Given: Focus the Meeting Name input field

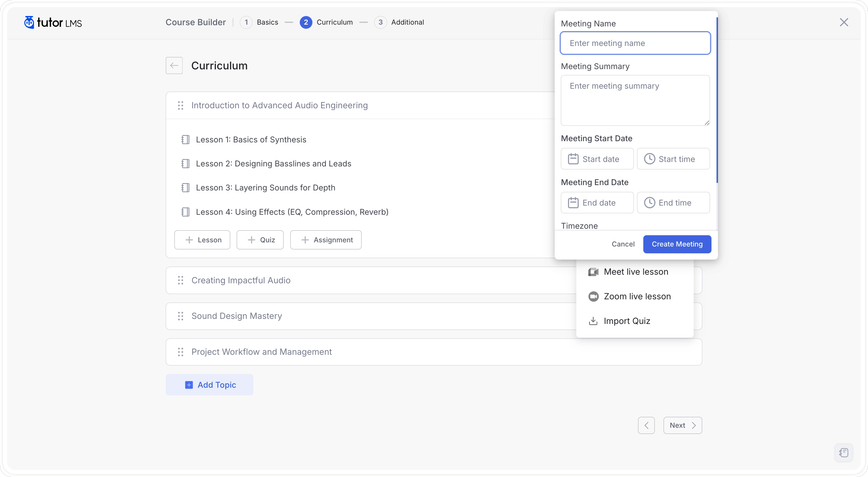Looking at the screenshot, I should tap(635, 43).
